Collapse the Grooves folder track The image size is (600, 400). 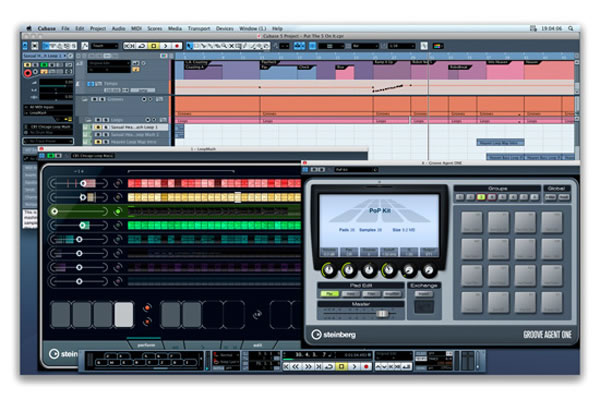click(85, 100)
